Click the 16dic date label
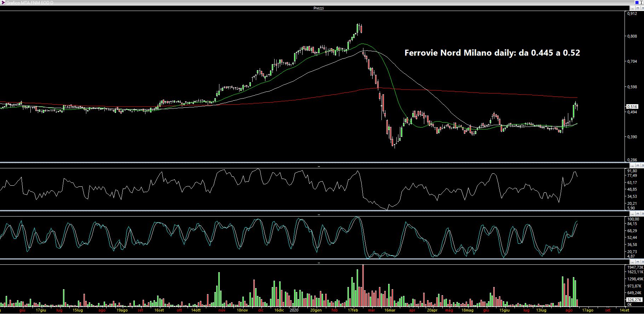Screen dimensions: 644x314 click(x=279, y=310)
